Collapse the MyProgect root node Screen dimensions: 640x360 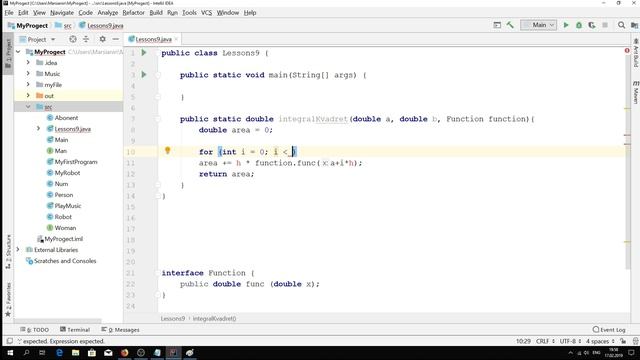[18, 52]
